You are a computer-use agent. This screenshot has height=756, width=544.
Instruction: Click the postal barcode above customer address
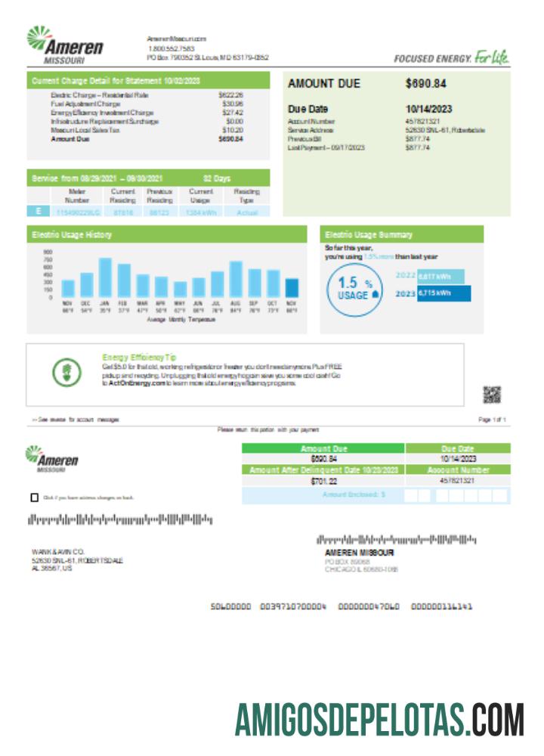[120, 520]
